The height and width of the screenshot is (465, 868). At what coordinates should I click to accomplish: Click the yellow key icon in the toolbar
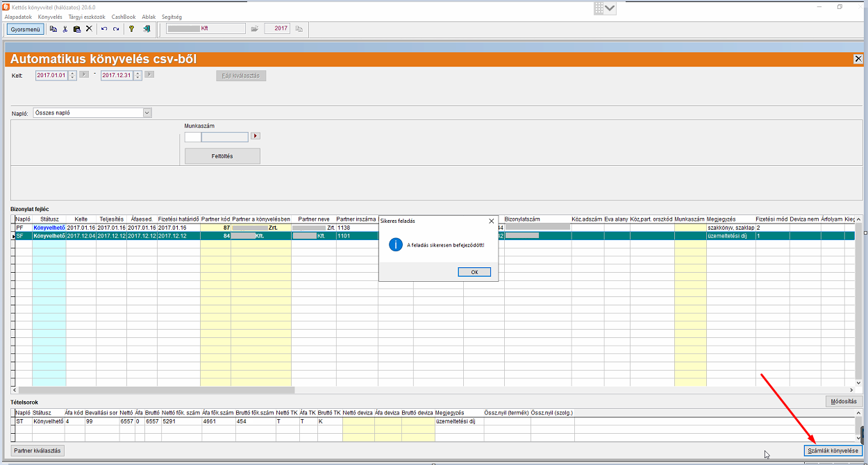click(131, 29)
